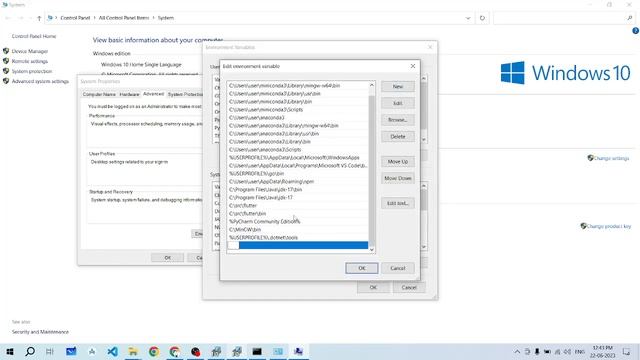Click system variables list scroll down arrow

[x=424, y=247]
